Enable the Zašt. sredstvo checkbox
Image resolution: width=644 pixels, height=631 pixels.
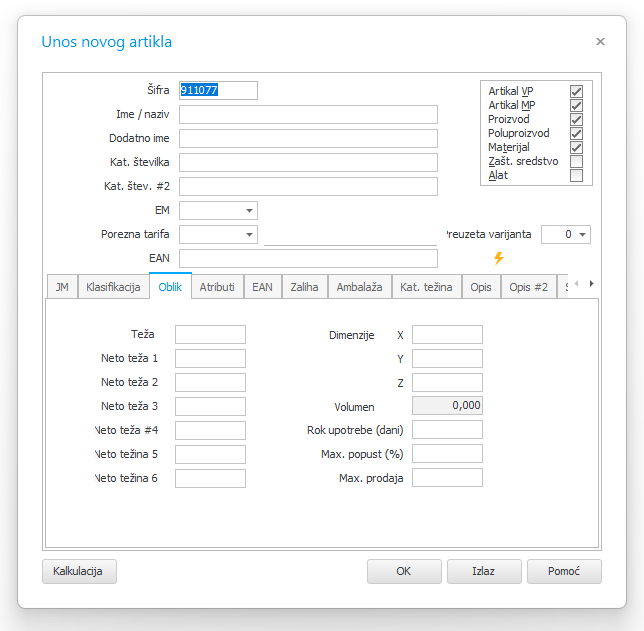(x=576, y=161)
